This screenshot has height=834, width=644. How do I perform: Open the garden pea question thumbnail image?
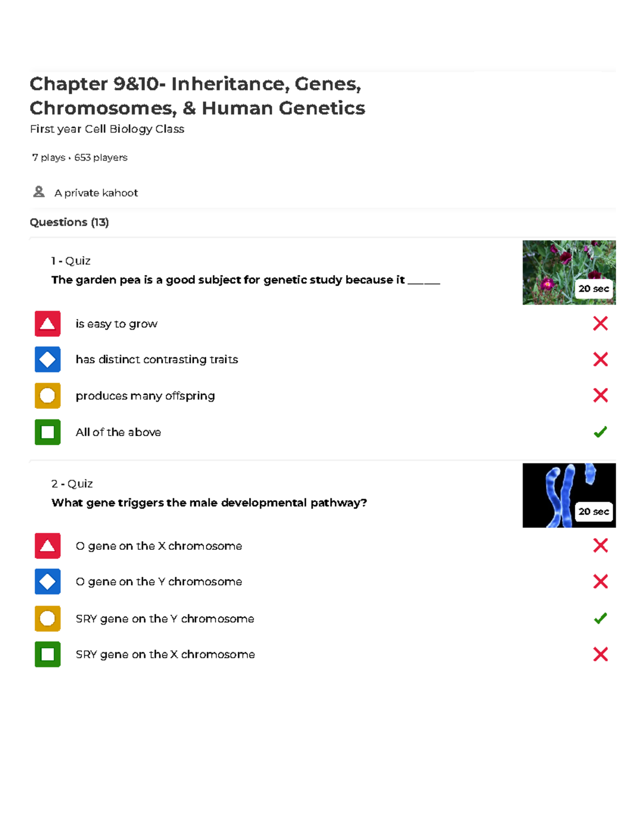pyautogui.click(x=569, y=272)
